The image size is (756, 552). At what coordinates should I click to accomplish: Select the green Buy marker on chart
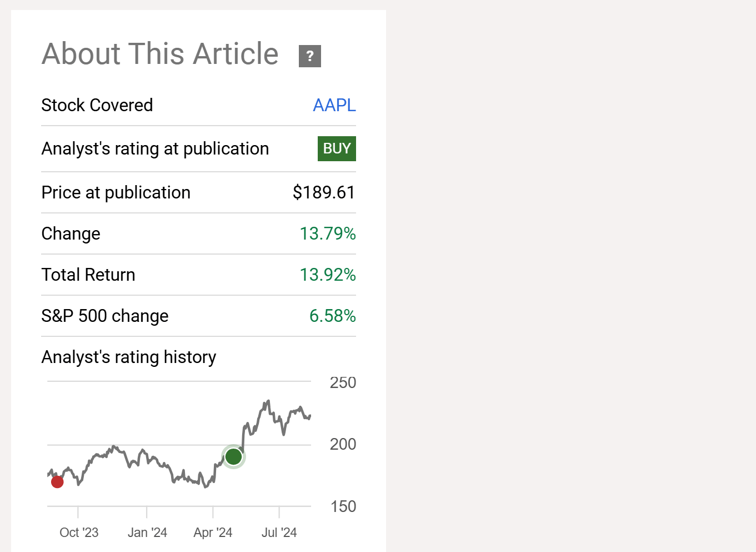[x=233, y=457]
